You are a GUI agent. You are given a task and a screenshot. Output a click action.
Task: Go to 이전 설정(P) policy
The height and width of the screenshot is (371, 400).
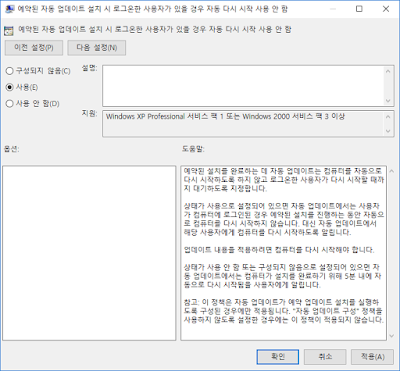click(34, 48)
